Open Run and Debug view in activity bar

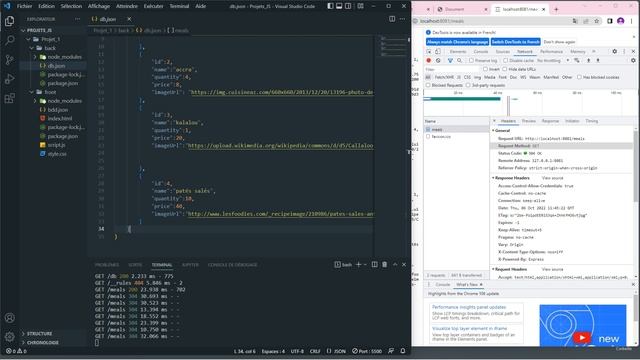click(9, 79)
